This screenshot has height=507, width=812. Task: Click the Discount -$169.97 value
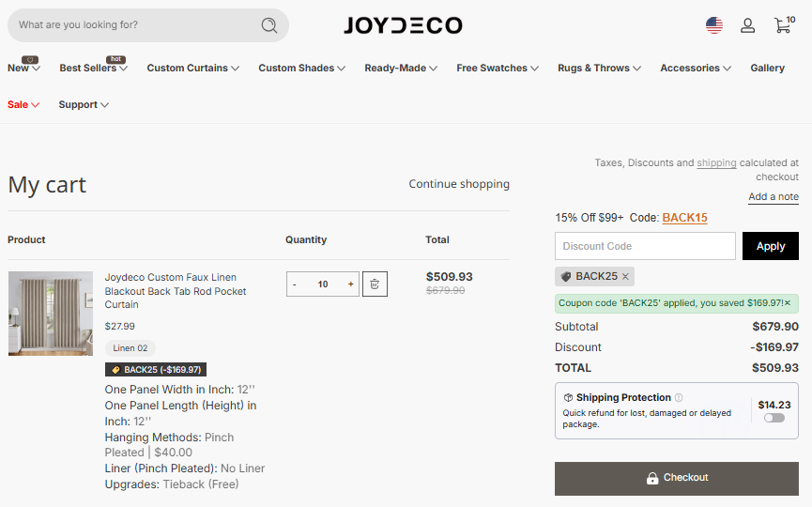(774, 347)
